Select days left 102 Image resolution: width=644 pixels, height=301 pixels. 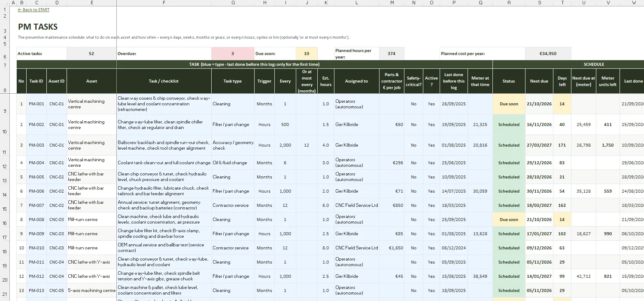point(562,234)
